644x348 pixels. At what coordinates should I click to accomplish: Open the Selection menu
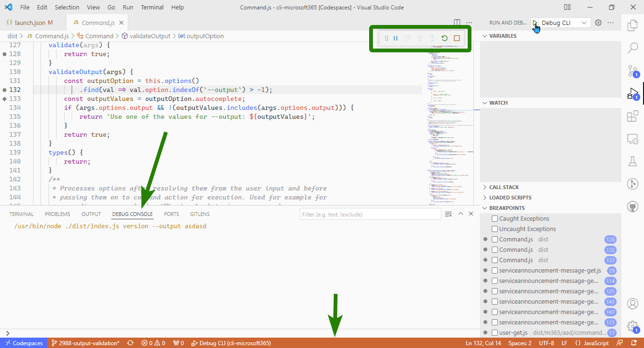[67, 8]
